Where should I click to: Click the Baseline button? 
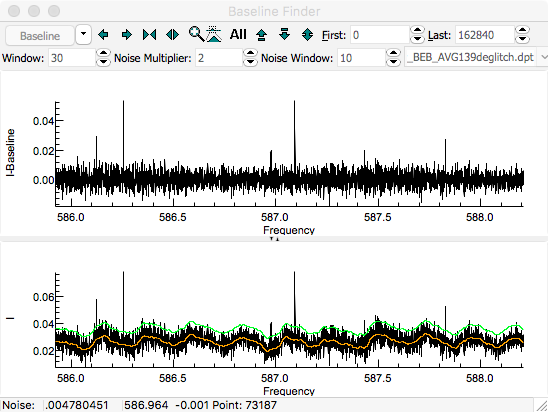[40, 35]
